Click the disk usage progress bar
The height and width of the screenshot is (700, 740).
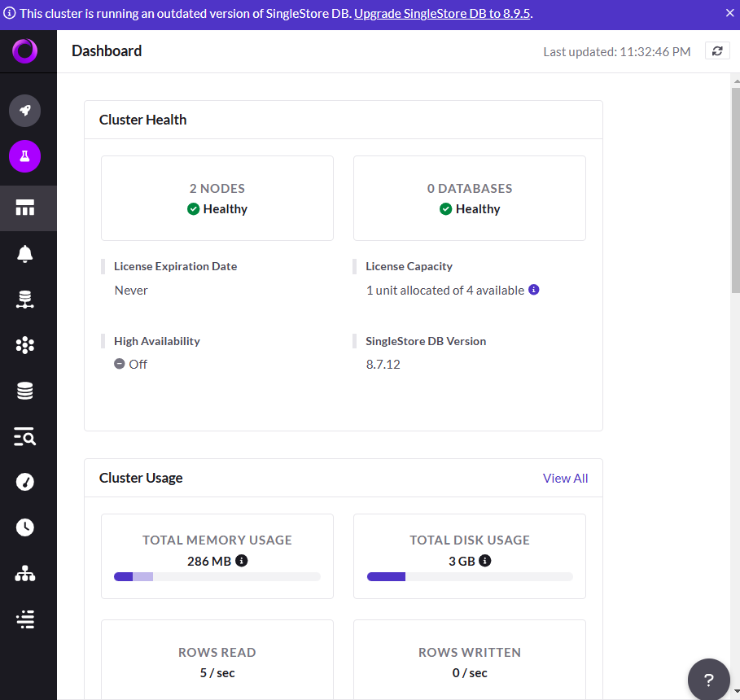(470, 576)
